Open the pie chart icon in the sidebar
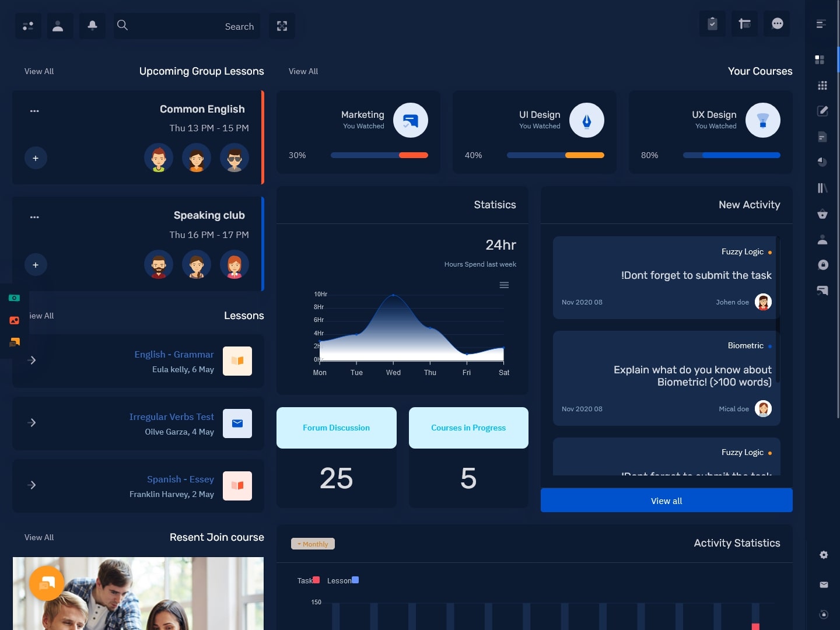Viewport: 840px width, 630px height. (822, 162)
